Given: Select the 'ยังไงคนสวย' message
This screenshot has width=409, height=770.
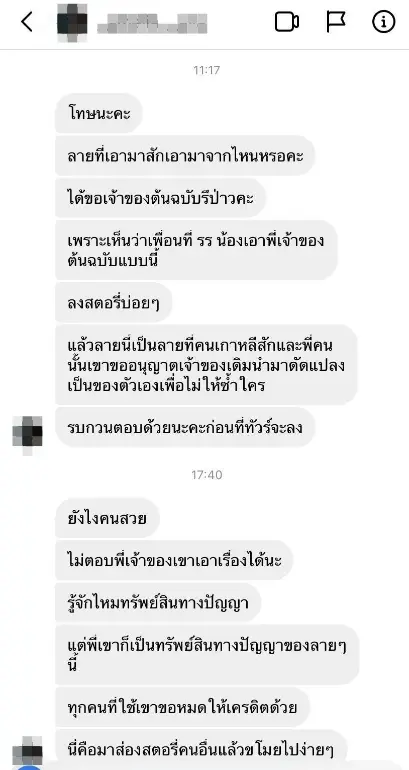Looking at the screenshot, I should click(x=107, y=518).
